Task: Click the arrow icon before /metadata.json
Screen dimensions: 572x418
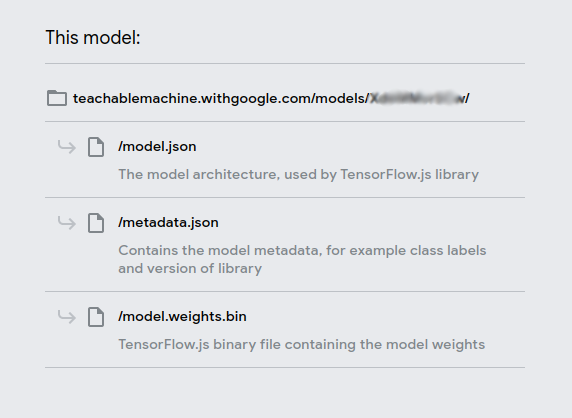Action: point(67,222)
